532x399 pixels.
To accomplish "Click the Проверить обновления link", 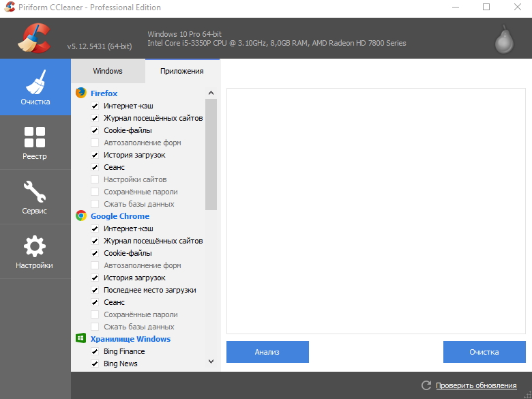I will coord(476,385).
